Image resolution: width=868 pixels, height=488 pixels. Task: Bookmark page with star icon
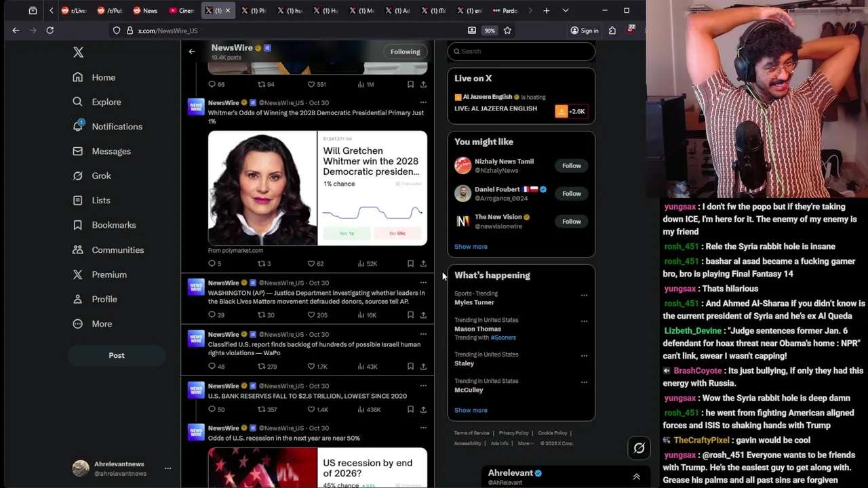point(507,30)
